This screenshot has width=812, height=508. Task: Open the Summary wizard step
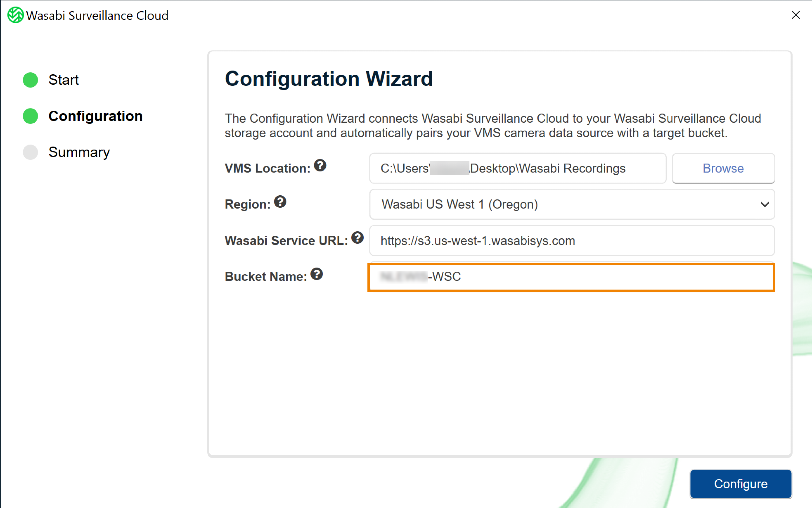pyautogui.click(x=79, y=152)
